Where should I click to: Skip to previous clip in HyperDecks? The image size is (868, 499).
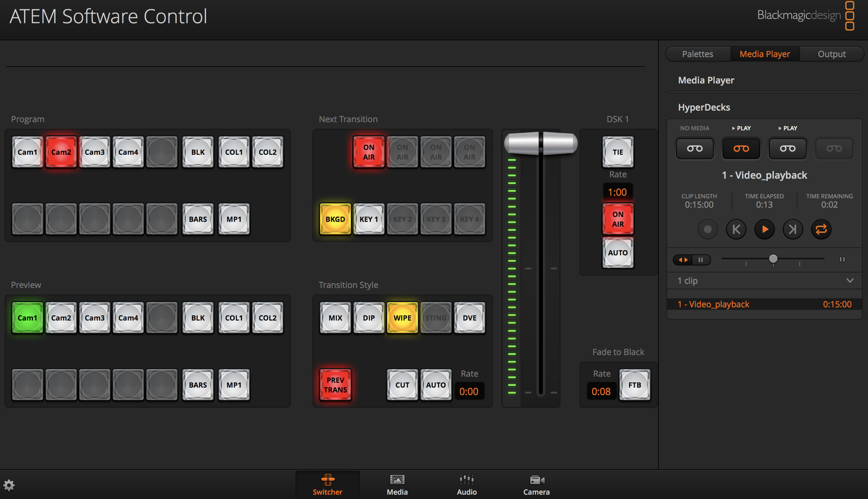pyautogui.click(x=736, y=229)
